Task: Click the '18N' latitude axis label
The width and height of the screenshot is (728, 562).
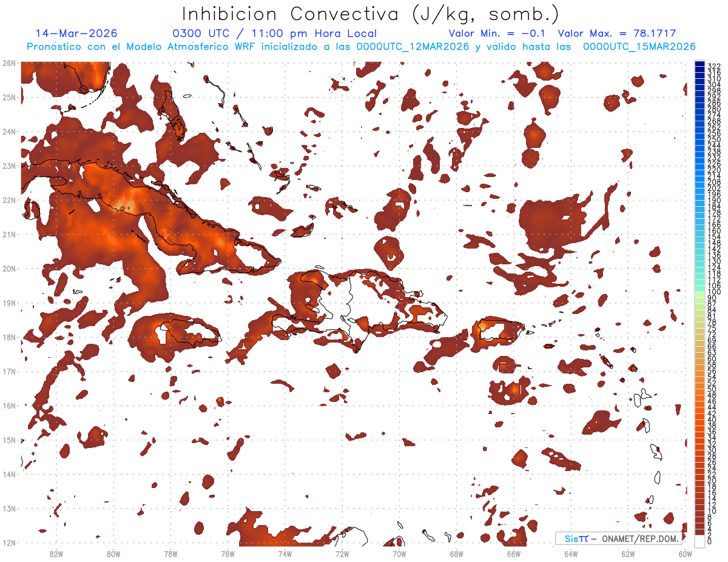Action: pos(8,337)
